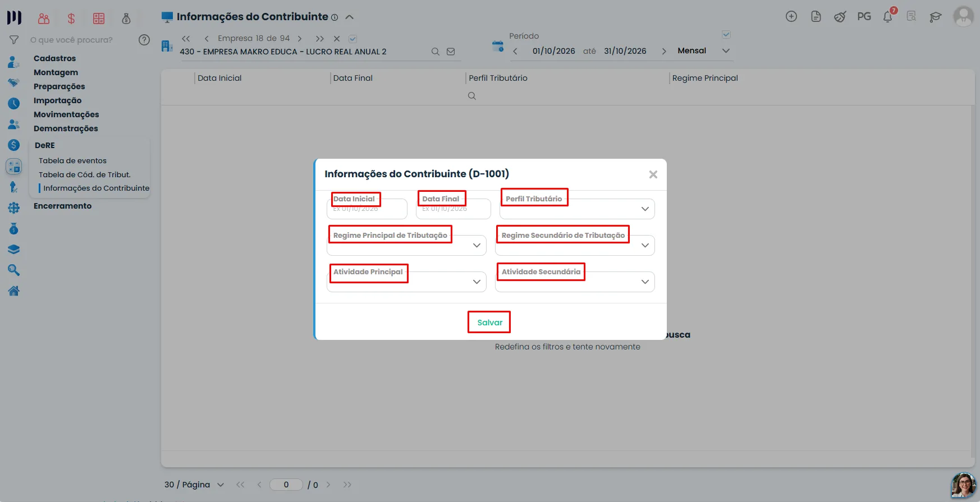This screenshot has width=980, height=502.
Task: Click the Data Final date field in dialog
Action: [454, 209]
